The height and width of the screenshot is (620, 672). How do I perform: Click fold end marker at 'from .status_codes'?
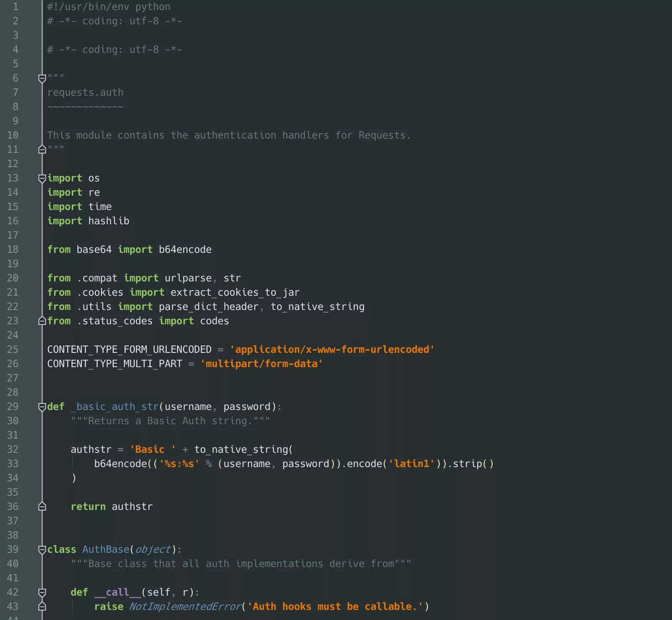coord(42,321)
